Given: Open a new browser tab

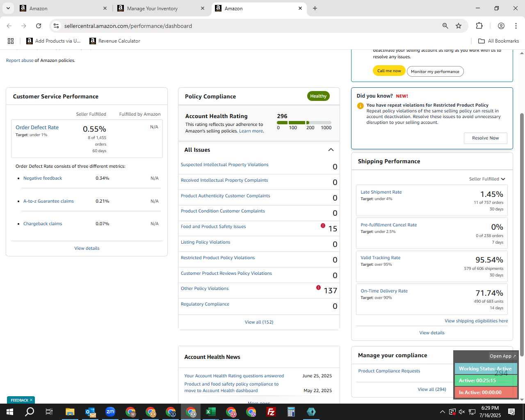Looking at the screenshot, I should (315, 8).
